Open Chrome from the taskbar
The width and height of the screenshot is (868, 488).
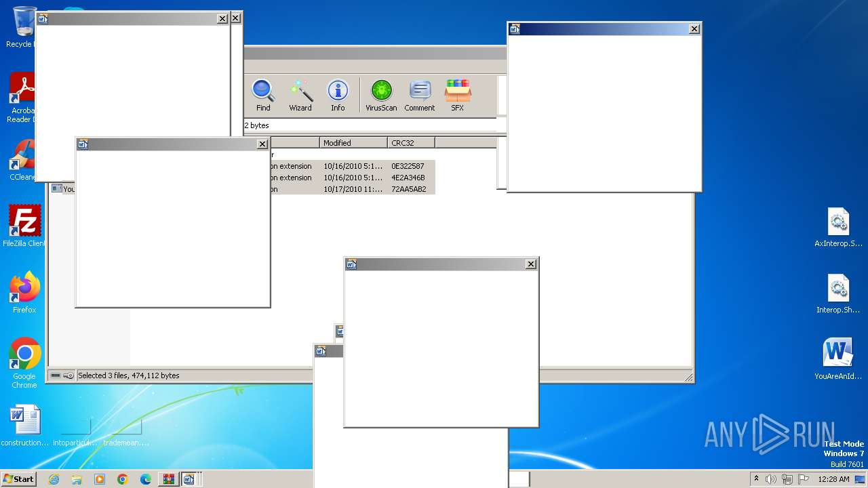(123, 479)
